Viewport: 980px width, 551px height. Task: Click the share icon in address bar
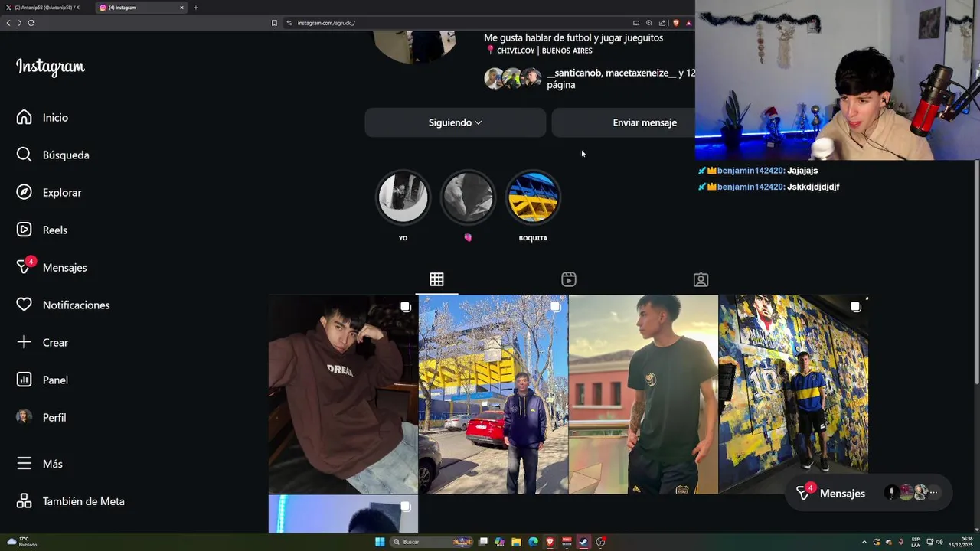(x=662, y=23)
